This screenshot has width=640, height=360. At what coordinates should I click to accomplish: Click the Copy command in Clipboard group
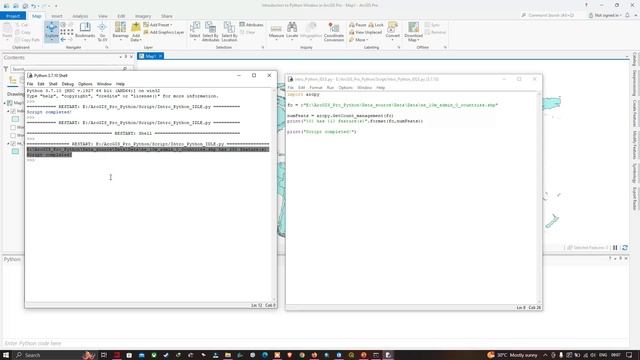[23, 32]
